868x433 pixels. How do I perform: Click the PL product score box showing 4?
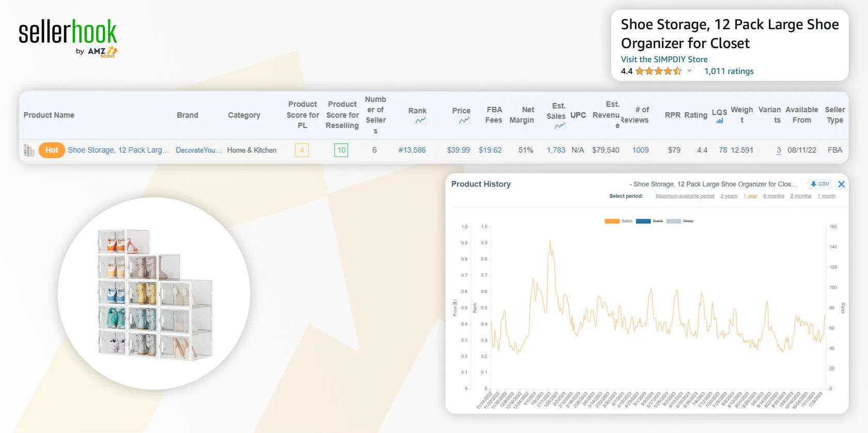point(302,150)
